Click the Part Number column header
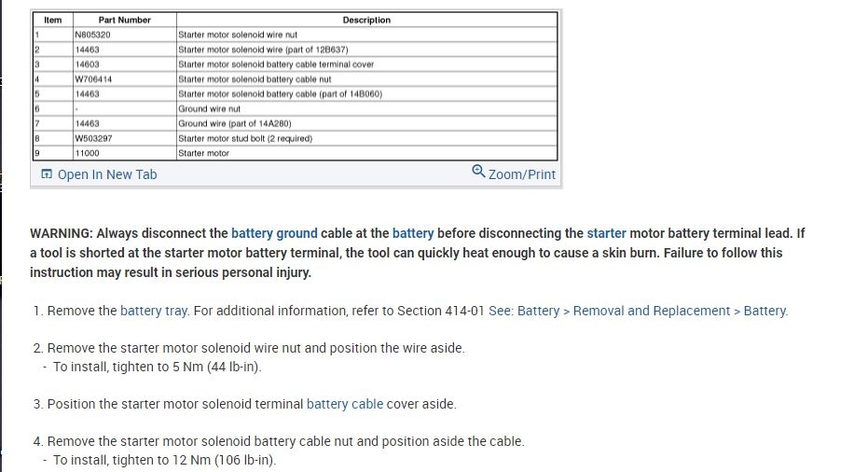Viewport: 868px width, 472px height. click(124, 20)
